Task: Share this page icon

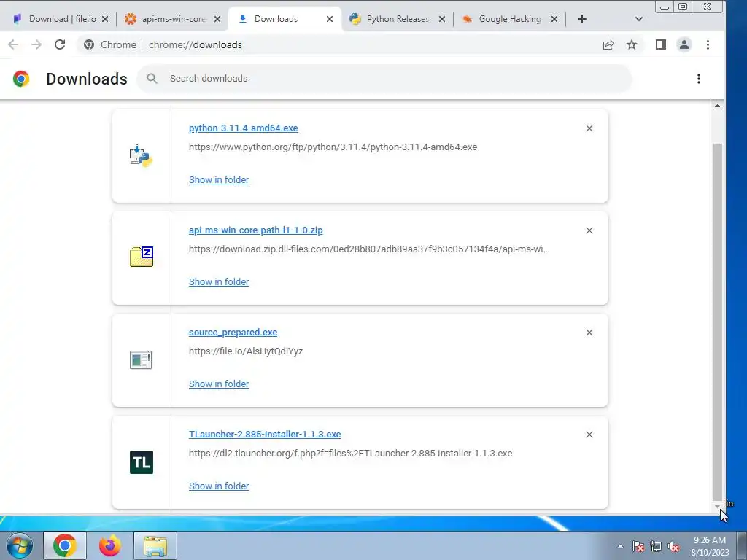Action: pos(608,44)
